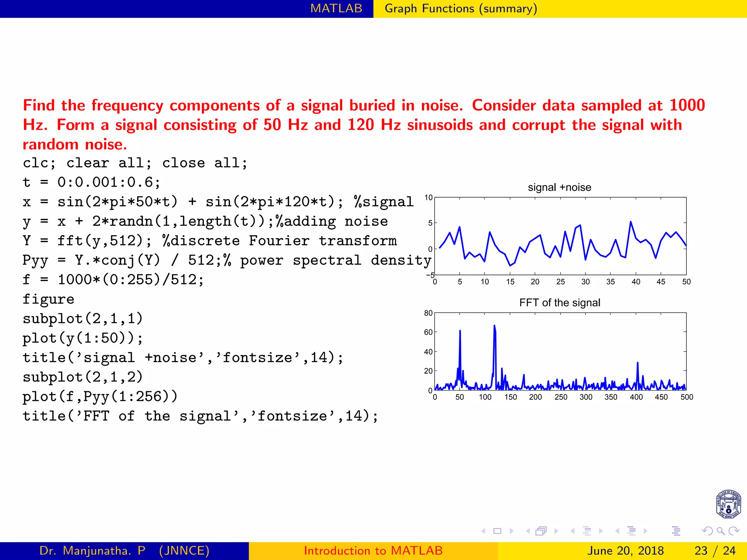Click the section navigation lines icon
The width and height of the screenshot is (747, 560).
(x=631, y=531)
